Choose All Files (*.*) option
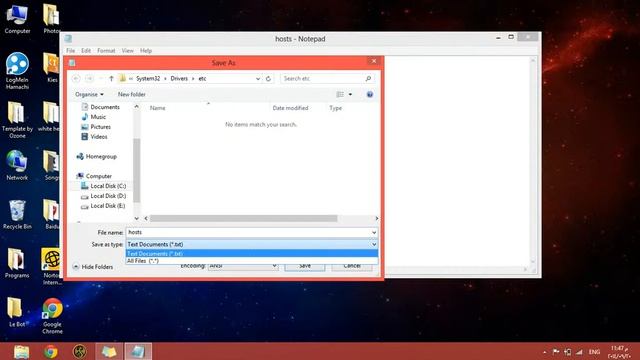Image resolution: width=640 pixels, height=360 pixels. pos(251,261)
